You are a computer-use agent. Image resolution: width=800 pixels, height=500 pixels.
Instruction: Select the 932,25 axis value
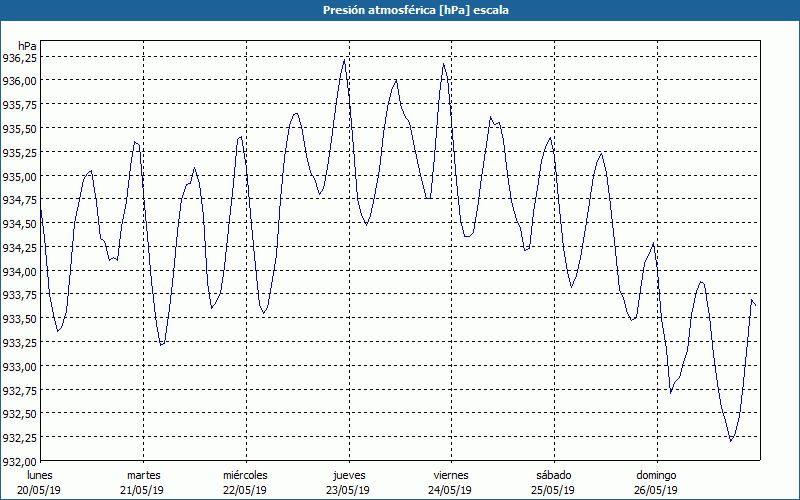[20, 437]
